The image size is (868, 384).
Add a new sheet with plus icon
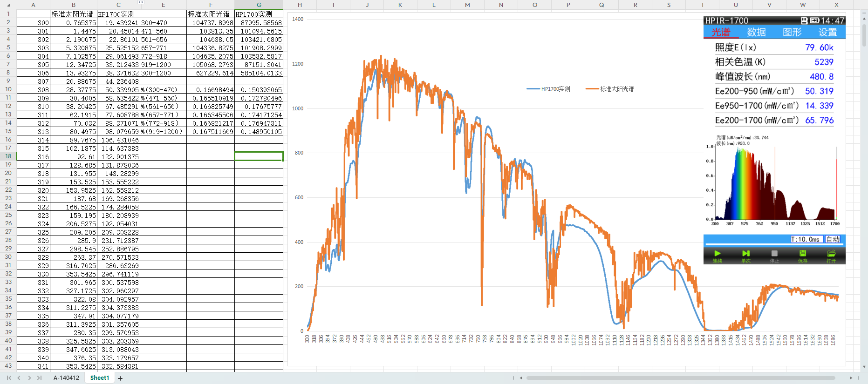tap(120, 378)
